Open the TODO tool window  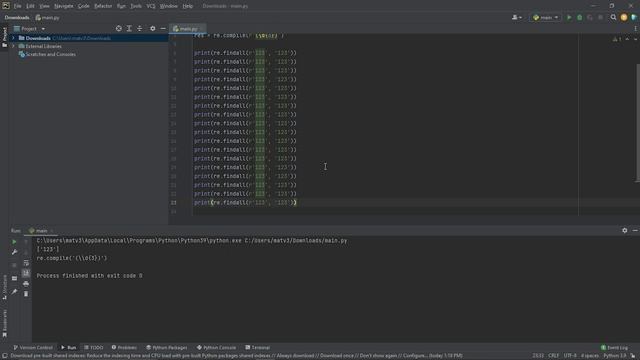93,348
